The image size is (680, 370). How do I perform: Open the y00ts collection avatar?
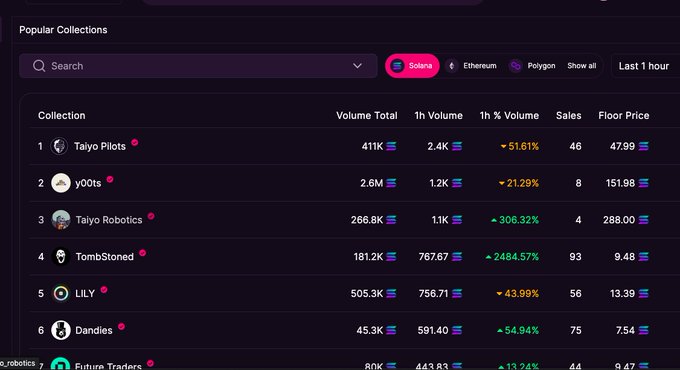pyautogui.click(x=61, y=183)
